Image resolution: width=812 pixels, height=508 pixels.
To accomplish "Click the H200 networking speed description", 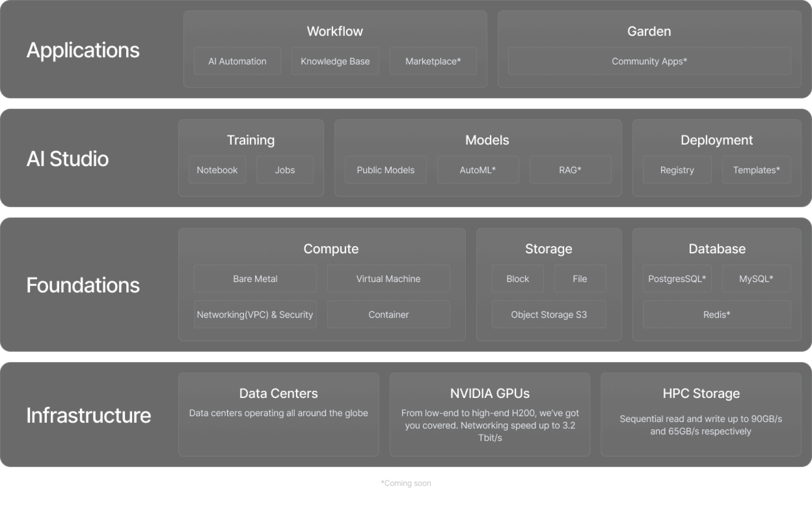I will (x=490, y=425).
